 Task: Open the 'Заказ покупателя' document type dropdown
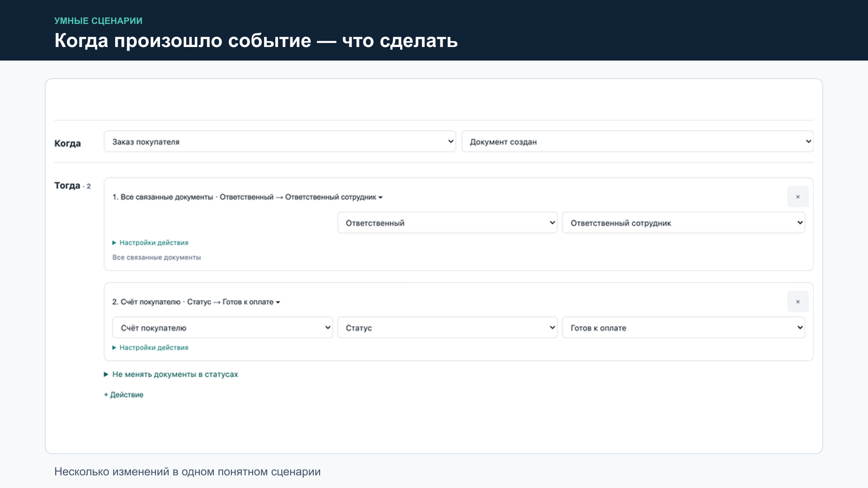[x=280, y=142]
